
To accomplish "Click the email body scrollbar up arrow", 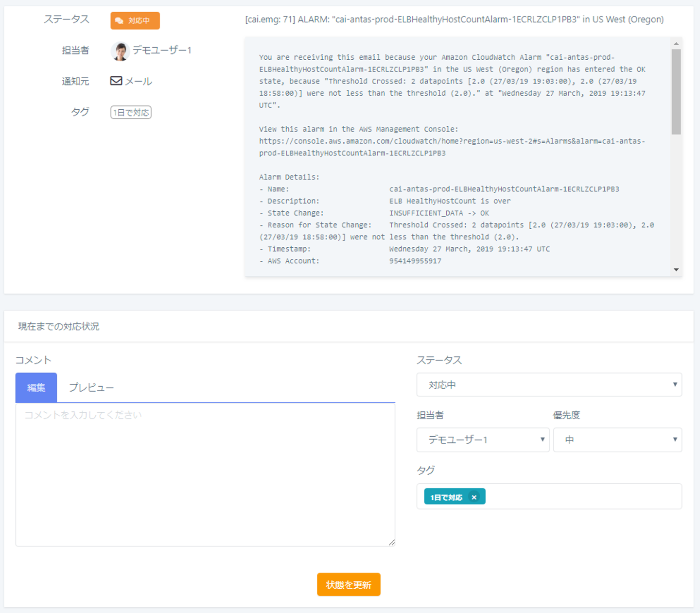I will (676, 44).
